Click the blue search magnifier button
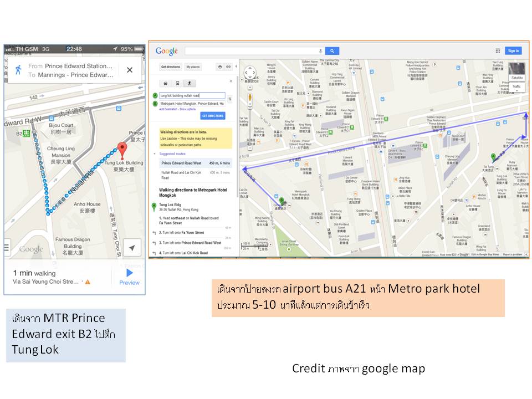The height and width of the screenshot is (399, 532). 332,51
